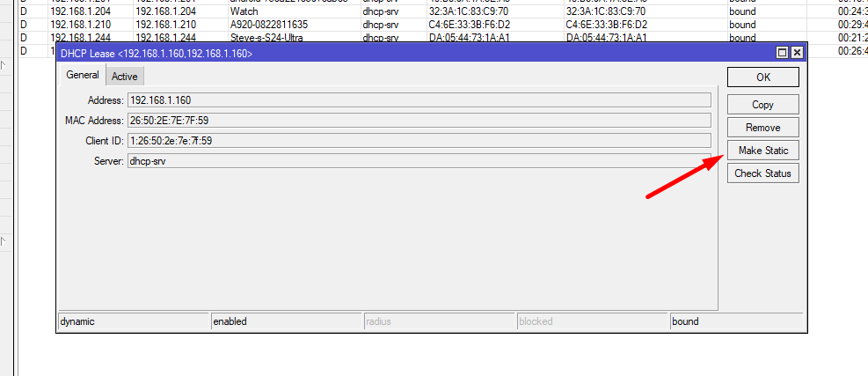
Task: Switch to the Active tab
Action: coord(125,77)
